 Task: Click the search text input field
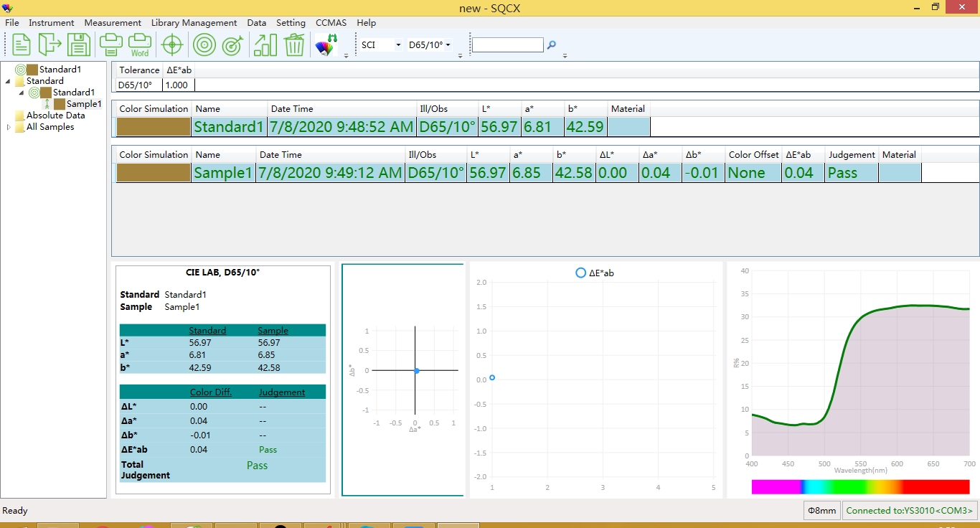pyautogui.click(x=507, y=45)
